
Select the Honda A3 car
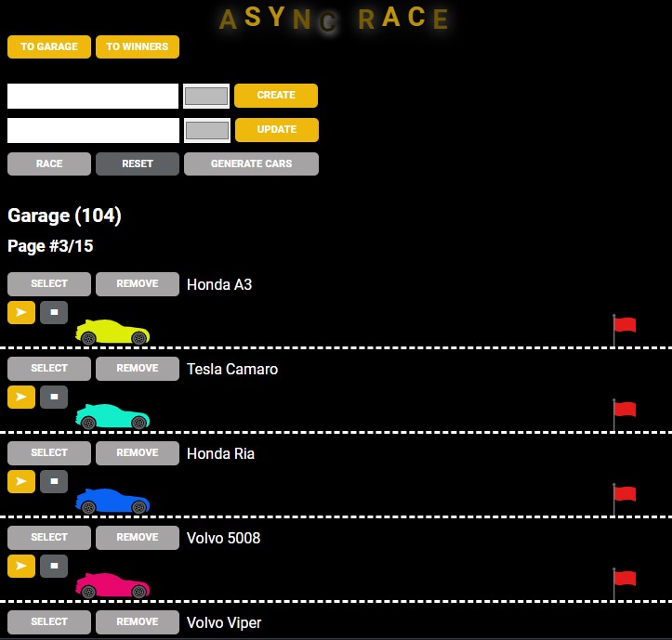click(x=49, y=283)
